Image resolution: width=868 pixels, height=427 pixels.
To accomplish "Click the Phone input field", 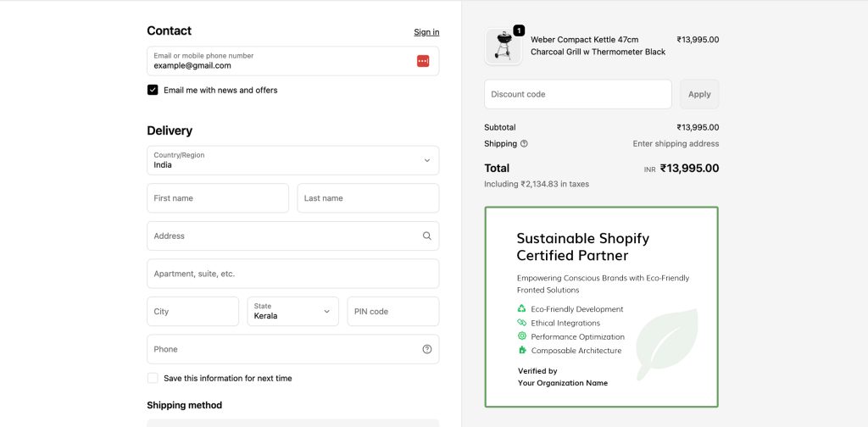I will coord(292,349).
